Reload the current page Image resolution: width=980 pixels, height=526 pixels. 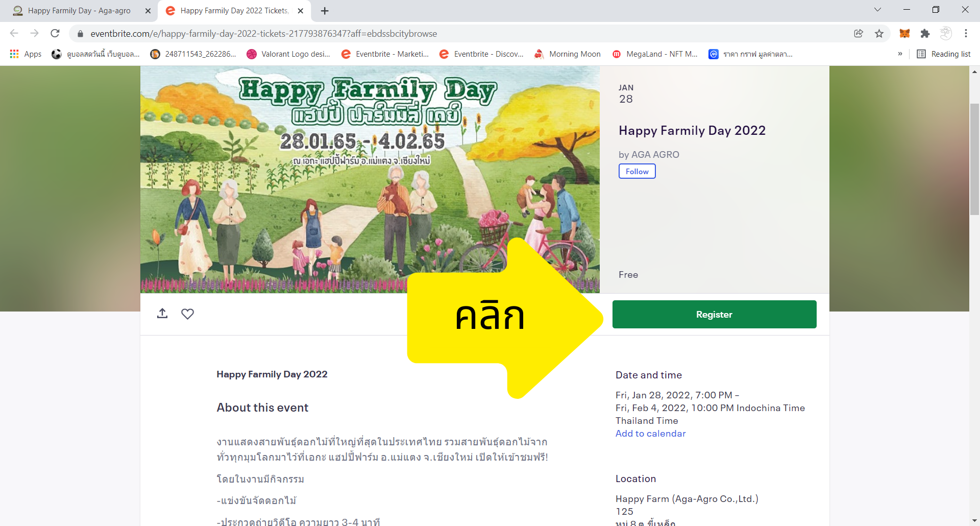55,34
